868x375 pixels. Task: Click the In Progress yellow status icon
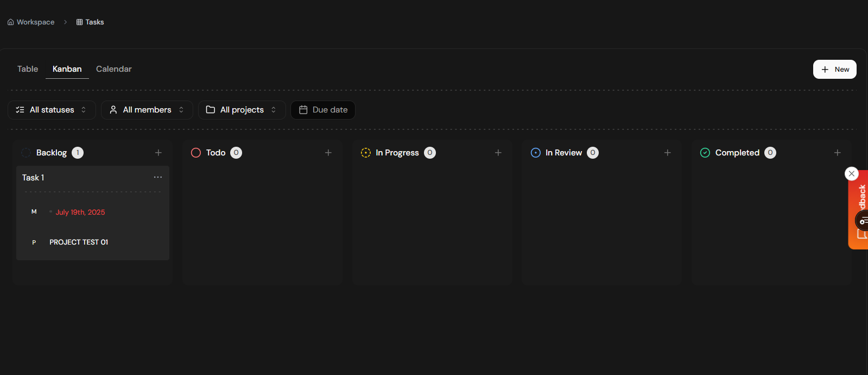pyautogui.click(x=366, y=153)
